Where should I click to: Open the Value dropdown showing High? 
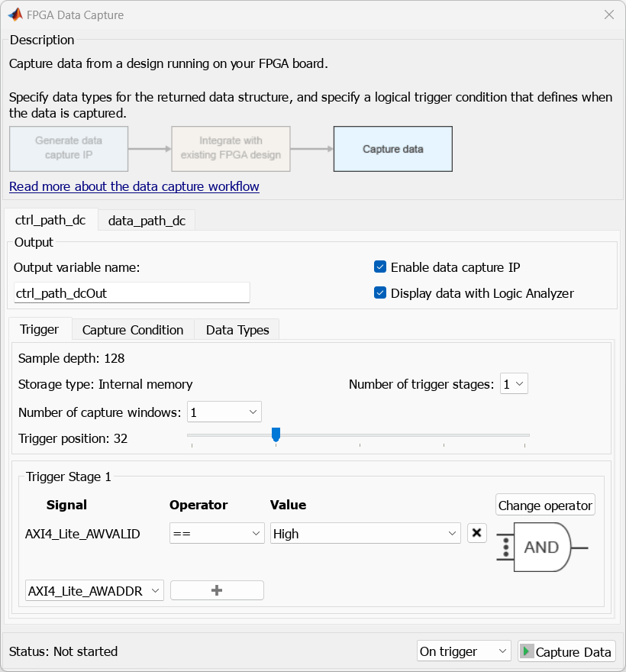[x=365, y=533]
